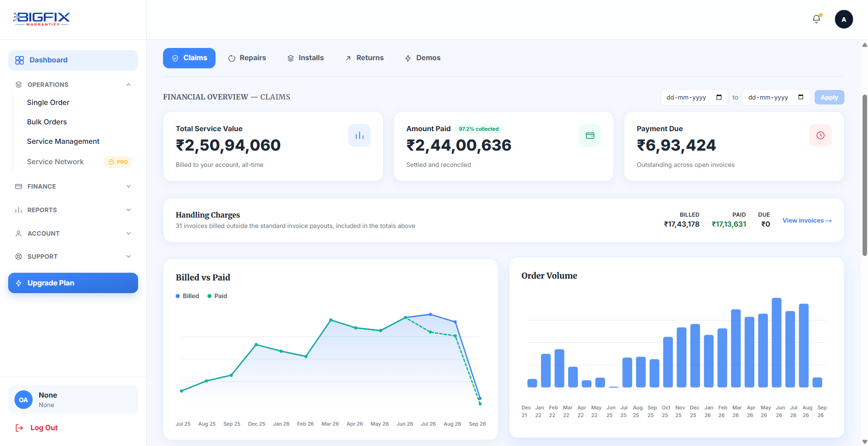Click the ₹2,44,00,636 amount paid value
The image size is (868, 446).
459,145
